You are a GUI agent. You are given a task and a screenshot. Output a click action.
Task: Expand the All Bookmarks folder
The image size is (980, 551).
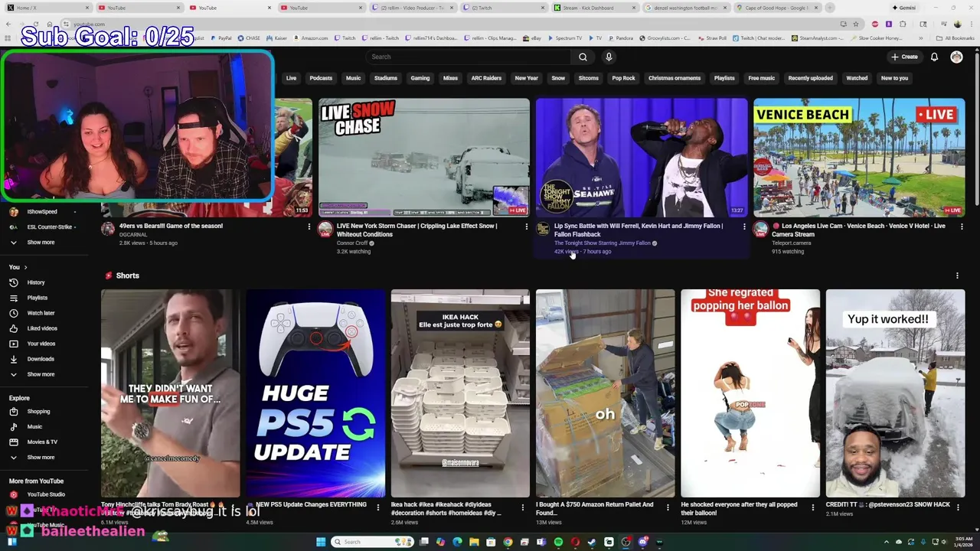tap(955, 37)
